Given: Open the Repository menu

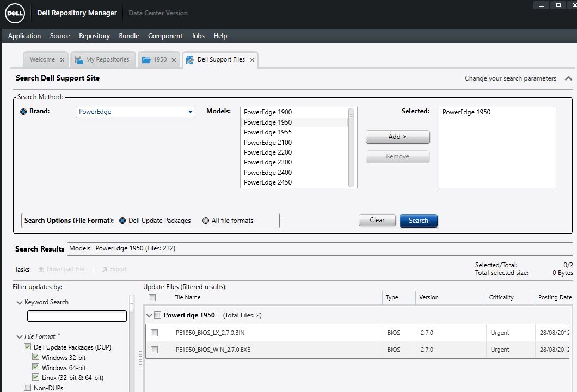Looking at the screenshot, I should [x=94, y=36].
